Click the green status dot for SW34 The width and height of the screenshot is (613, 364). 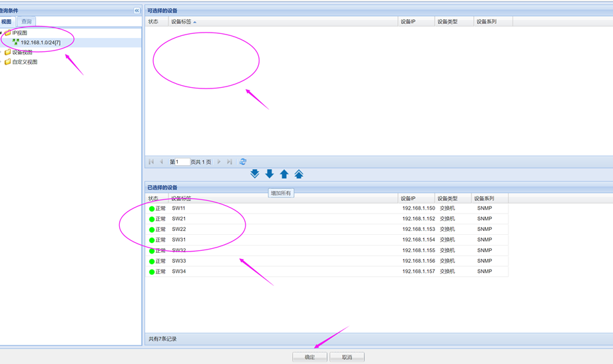click(152, 272)
